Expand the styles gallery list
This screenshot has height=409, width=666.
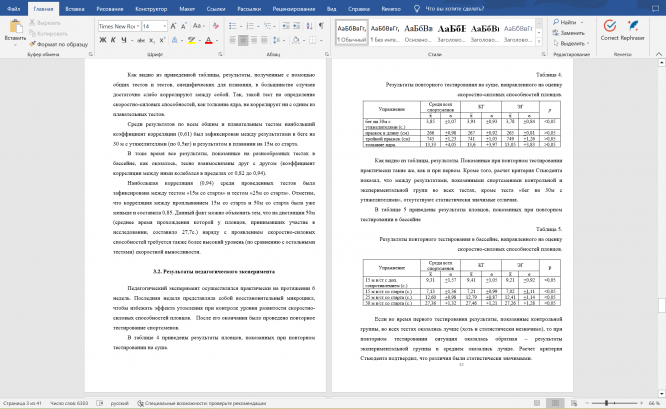[x=539, y=42]
